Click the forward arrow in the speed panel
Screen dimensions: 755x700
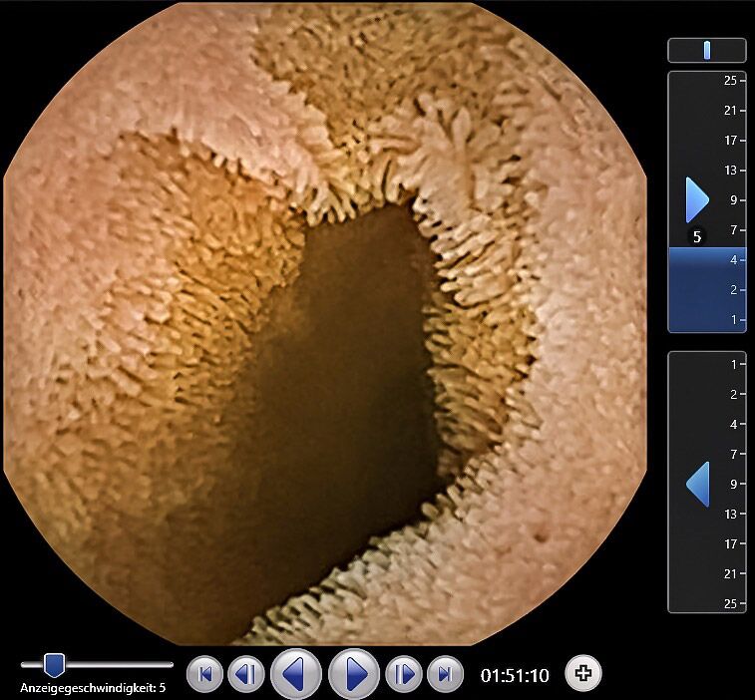pyautogui.click(x=697, y=200)
